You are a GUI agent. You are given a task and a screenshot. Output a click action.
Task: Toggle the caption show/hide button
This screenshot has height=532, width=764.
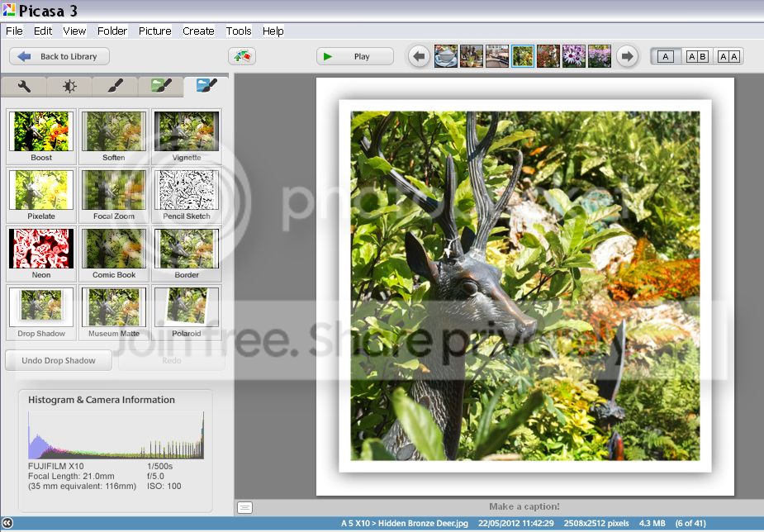pos(245,507)
